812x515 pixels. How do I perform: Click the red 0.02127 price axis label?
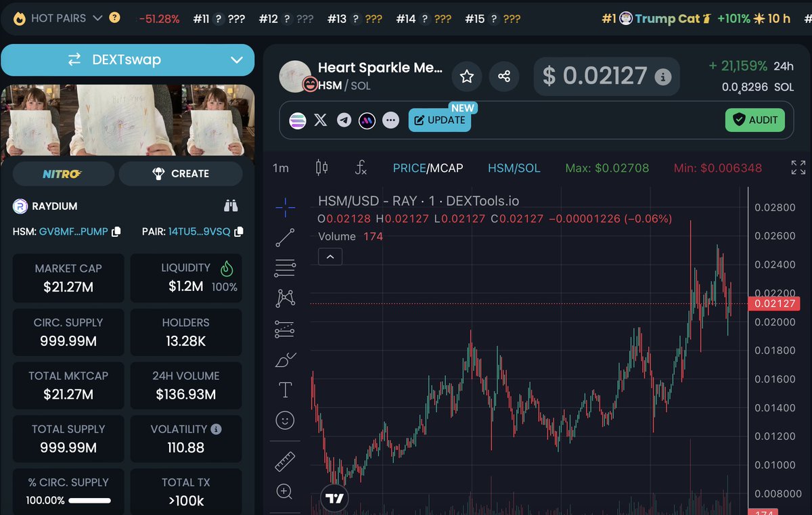click(775, 304)
